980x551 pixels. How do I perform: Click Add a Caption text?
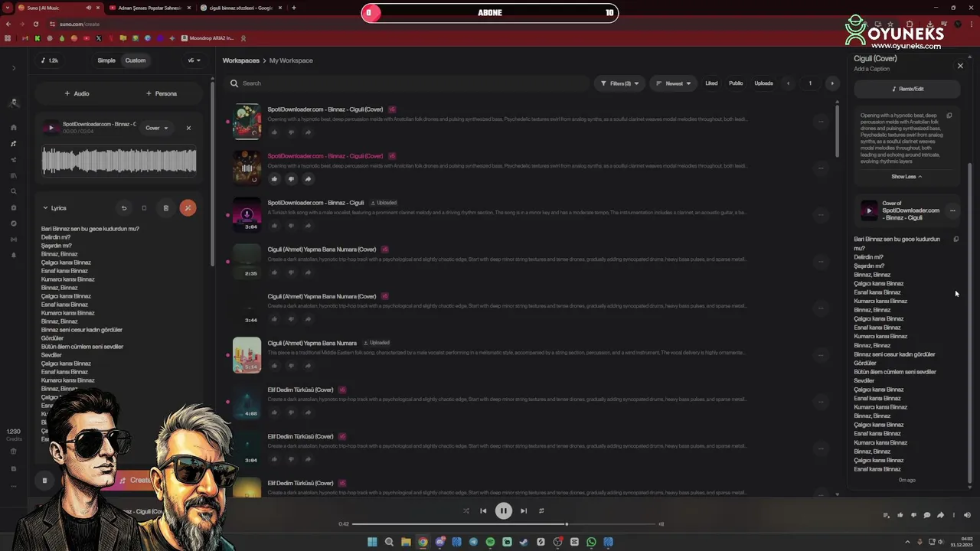pyautogui.click(x=871, y=69)
